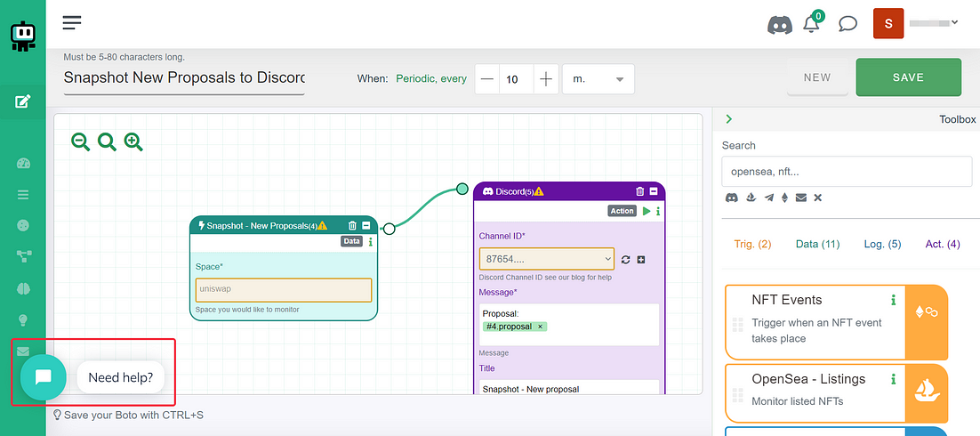Viewport: 980px width, 436px height.
Task: Click the Message field in Discord block
Action: pos(569,325)
